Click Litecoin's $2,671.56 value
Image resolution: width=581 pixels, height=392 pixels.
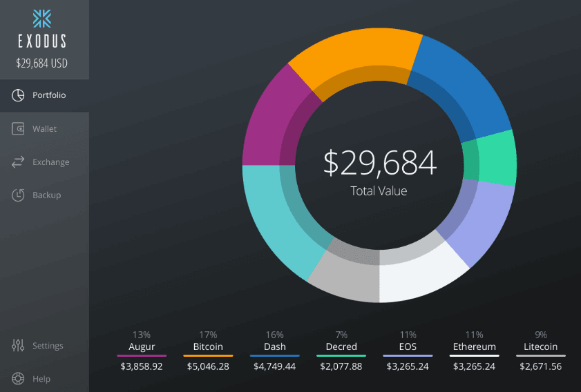(x=541, y=366)
